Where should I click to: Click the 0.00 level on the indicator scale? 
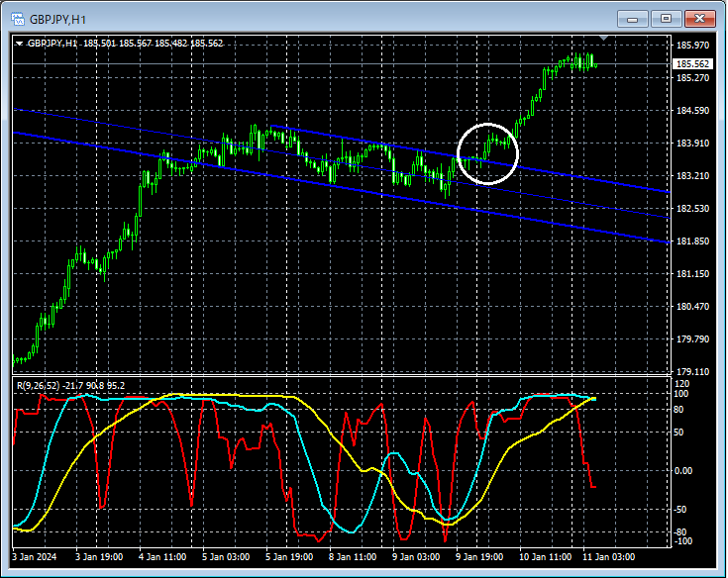coord(682,471)
